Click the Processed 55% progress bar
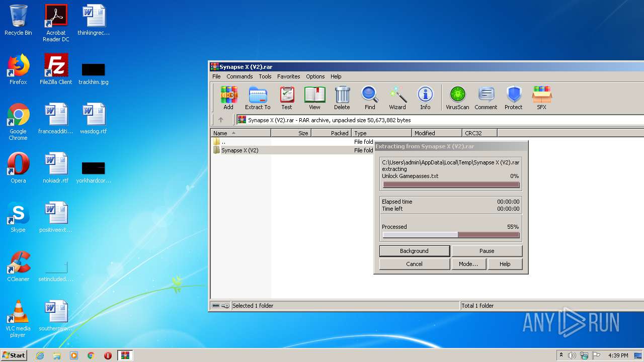Image resolution: width=644 pixels, height=362 pixels. (451, 235)
